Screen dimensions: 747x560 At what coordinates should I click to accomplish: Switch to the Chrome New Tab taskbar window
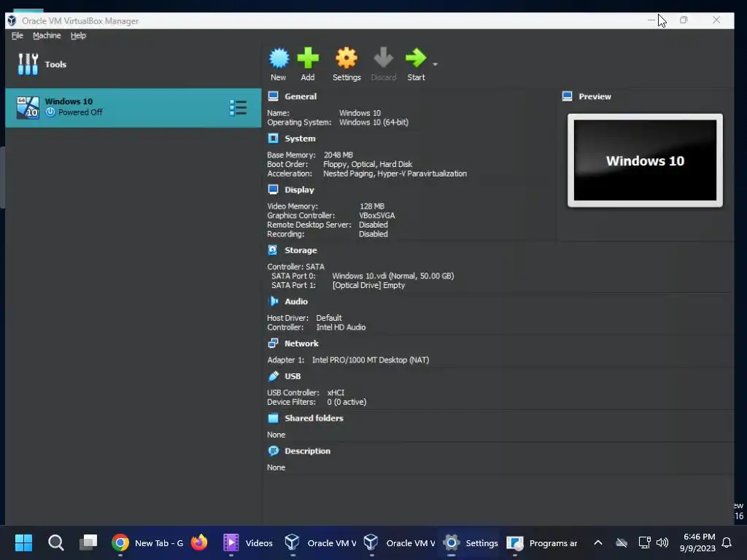147,542
